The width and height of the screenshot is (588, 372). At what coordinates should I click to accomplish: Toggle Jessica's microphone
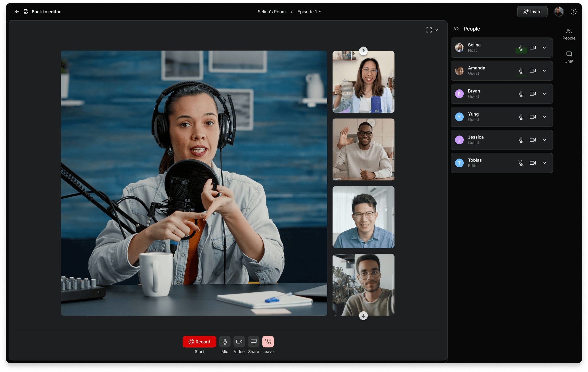521,140
